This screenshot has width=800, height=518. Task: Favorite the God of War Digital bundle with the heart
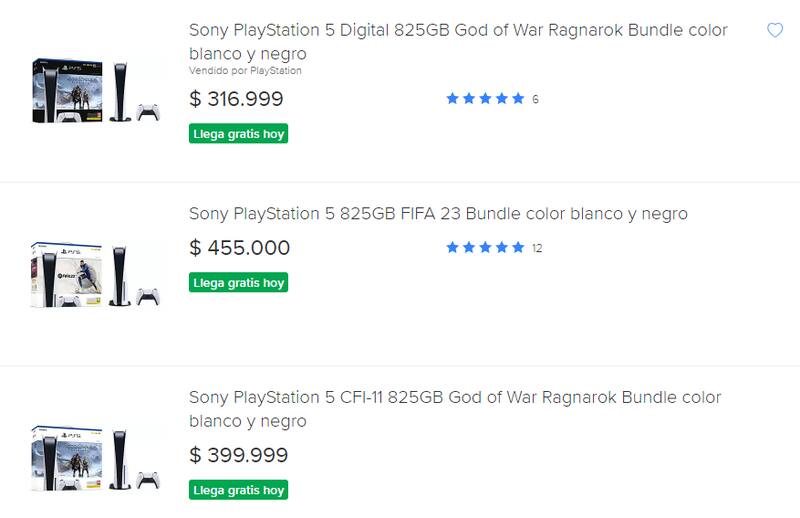click(x=774, y=31)
